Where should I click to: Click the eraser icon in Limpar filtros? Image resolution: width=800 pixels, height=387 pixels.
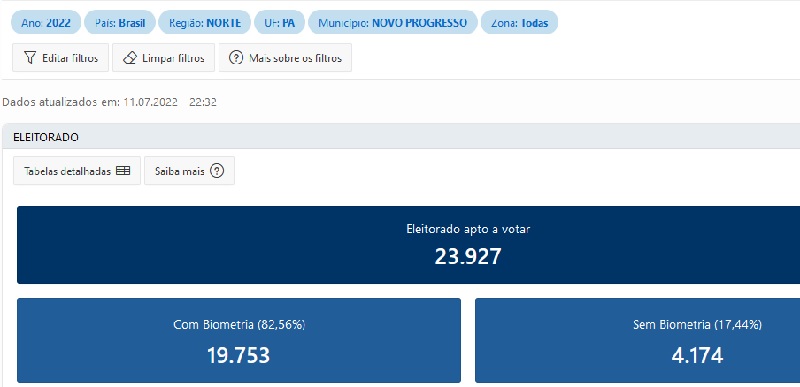point(130,58)
